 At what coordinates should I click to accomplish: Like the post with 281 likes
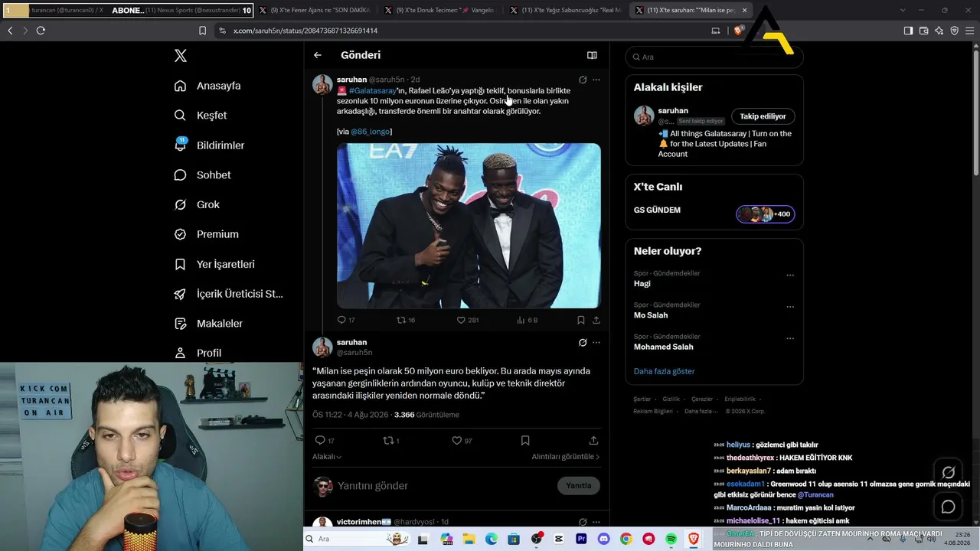(x=468, y=320)
